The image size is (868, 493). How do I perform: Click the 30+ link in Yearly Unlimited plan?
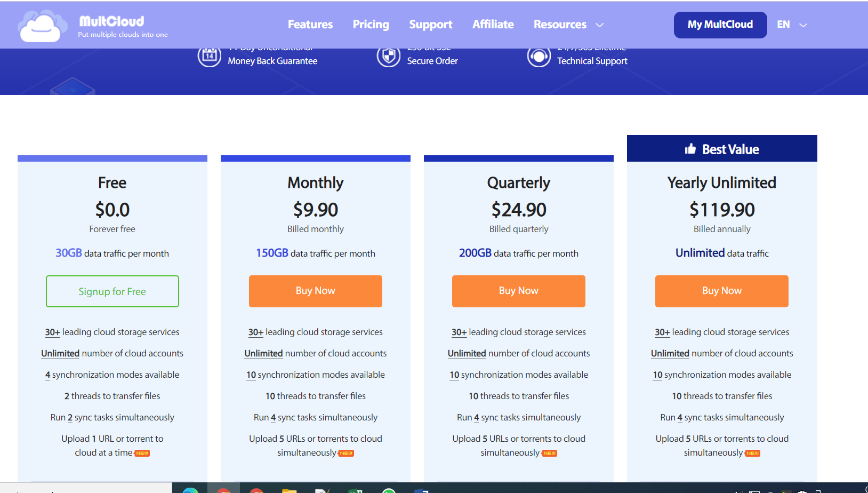(662, 332)
